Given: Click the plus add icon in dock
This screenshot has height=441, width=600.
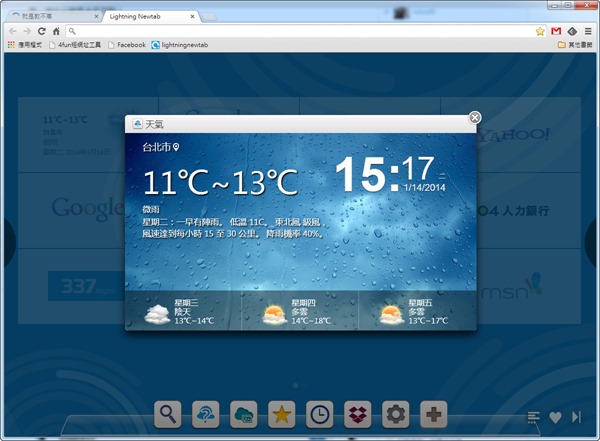Looking at the screenshot, I should (434, 414).
